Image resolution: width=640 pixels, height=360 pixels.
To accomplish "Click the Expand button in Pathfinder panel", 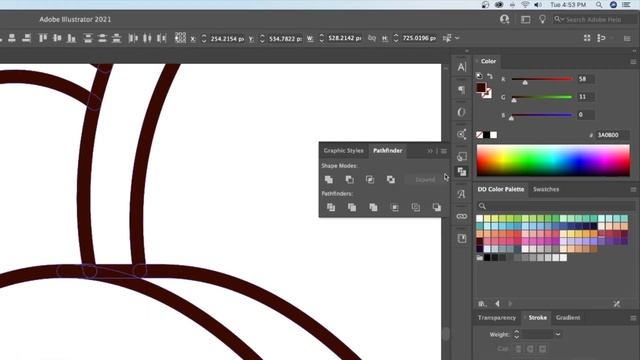I will pyautogui.click(x=424, y=180).
